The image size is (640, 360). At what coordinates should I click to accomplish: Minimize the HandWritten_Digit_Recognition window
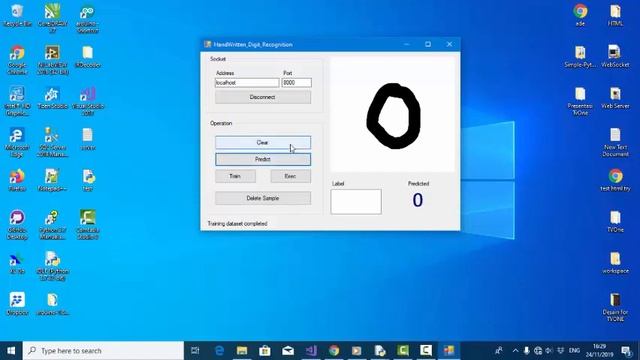click(407, 44)
